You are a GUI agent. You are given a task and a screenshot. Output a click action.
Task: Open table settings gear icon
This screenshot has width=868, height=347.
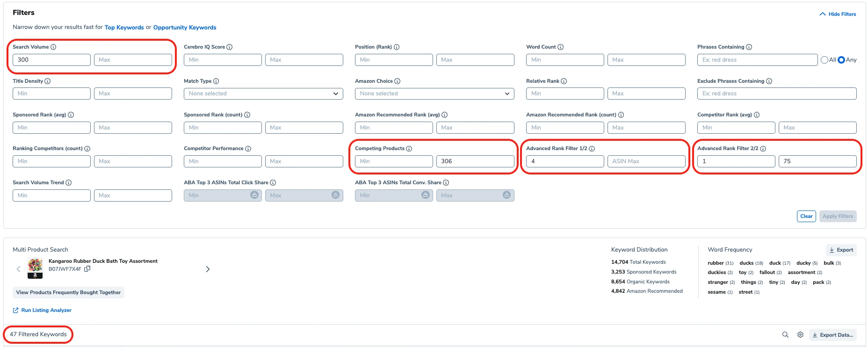click(x=800, y=335)
